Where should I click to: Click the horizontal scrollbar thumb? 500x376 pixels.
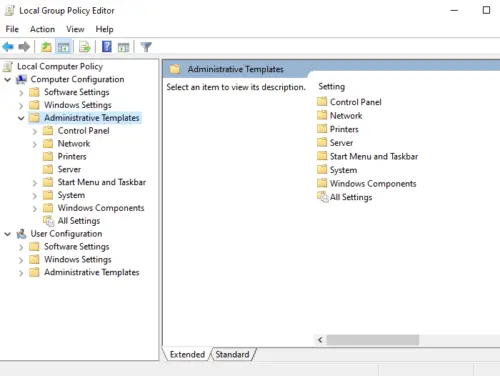(373, 340)
